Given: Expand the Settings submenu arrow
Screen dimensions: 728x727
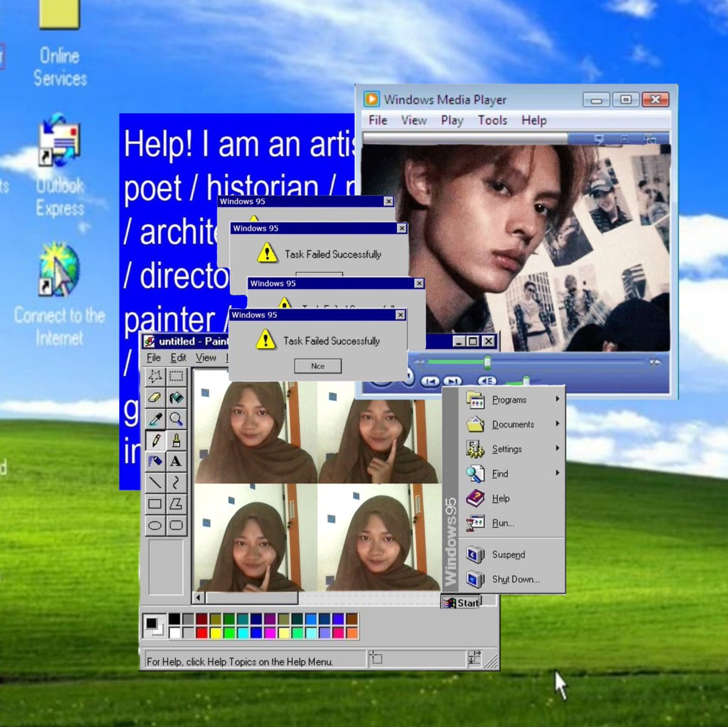Looking at the screenshot, I should pos(557,448).
